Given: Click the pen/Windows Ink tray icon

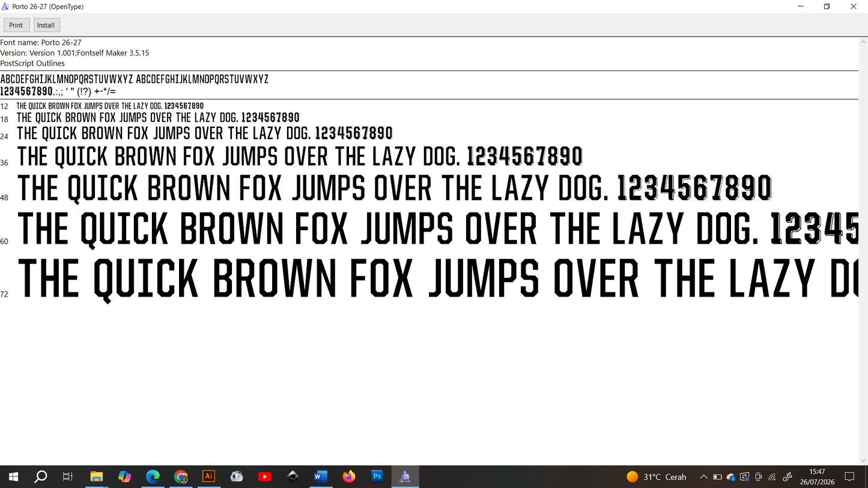Looking at the screenshot, I should (788, 477).
